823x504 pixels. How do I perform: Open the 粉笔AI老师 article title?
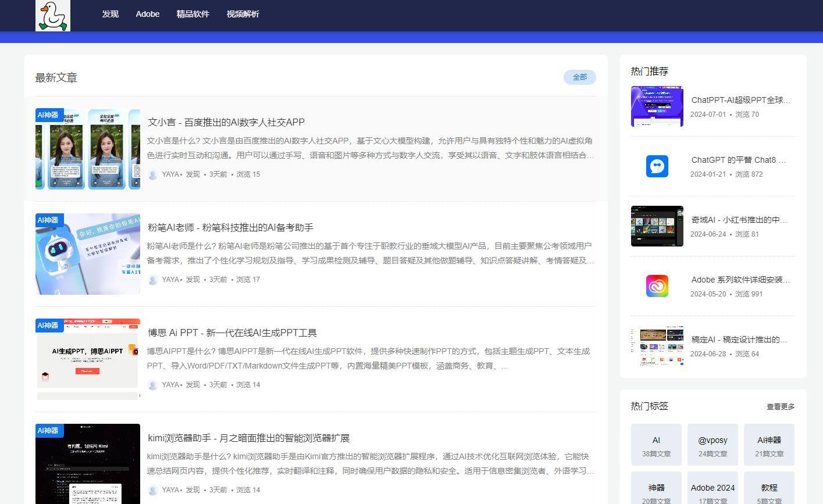[x=231, y=227]
